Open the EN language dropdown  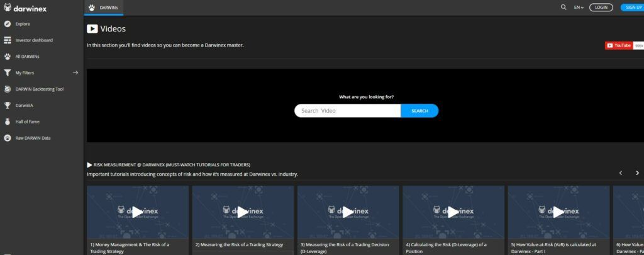[x=579, y=8]
